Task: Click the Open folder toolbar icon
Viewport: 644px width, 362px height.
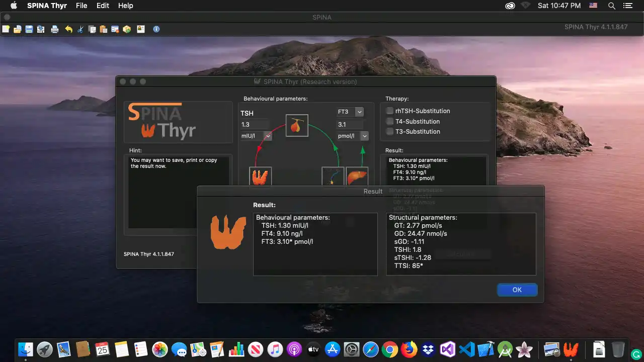Action: click(x=18, y=29)
